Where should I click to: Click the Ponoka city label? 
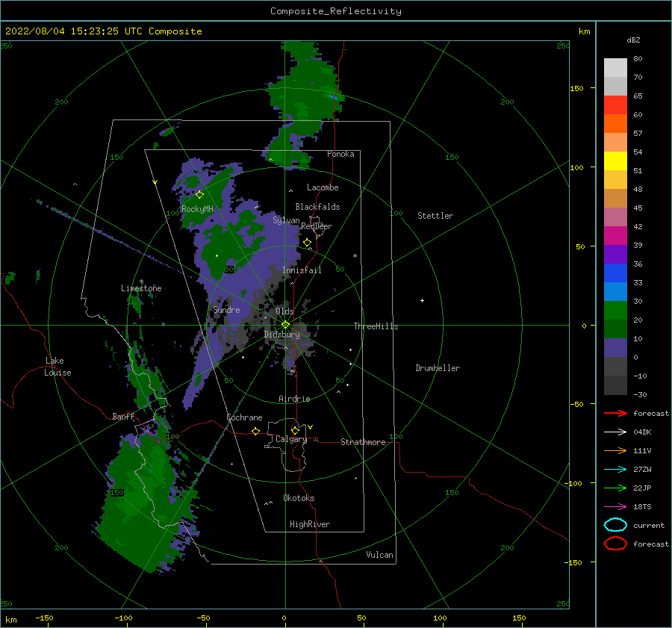[x=340, y=154]
